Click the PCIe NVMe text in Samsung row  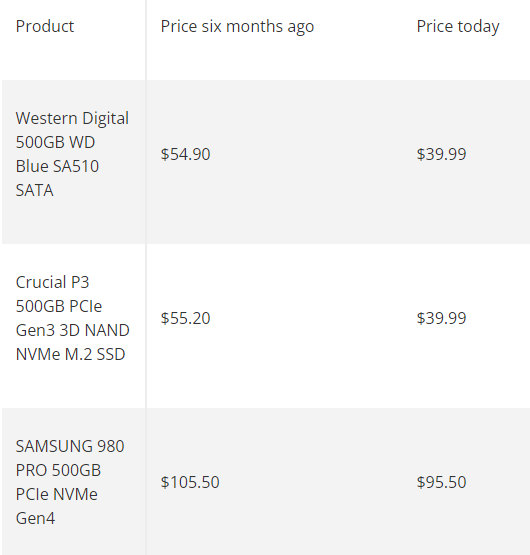(x=57, y=494)
